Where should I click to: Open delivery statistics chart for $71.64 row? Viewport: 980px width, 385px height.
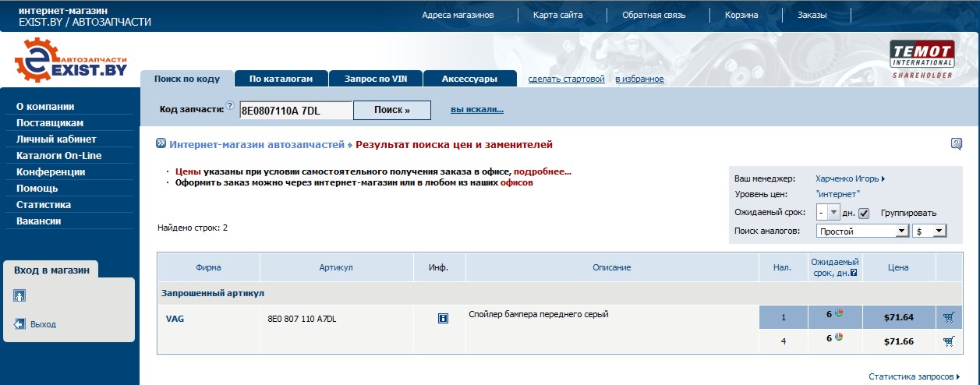pyautogui.click(x=839, y=313)
